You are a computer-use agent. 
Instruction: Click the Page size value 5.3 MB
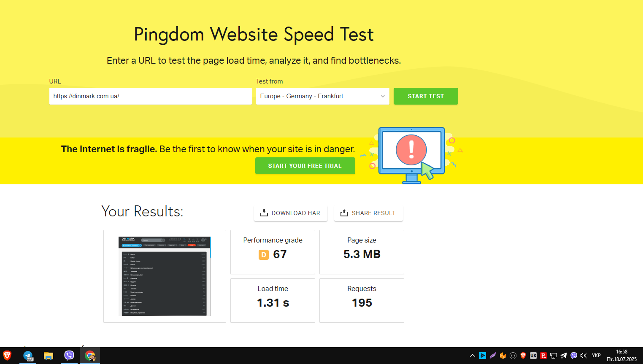[362, 254]
